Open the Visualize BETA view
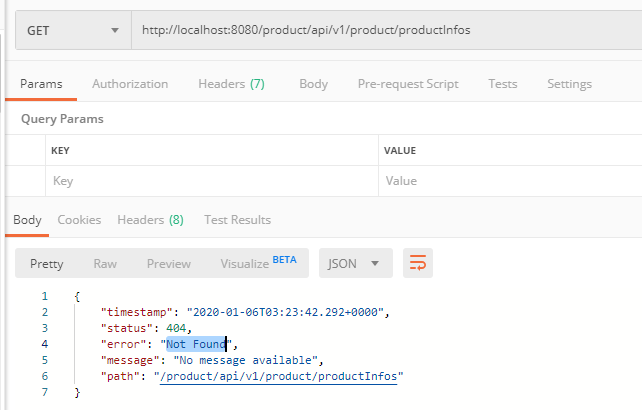Screen dimensions: 642x410 [x=258, y=263]
